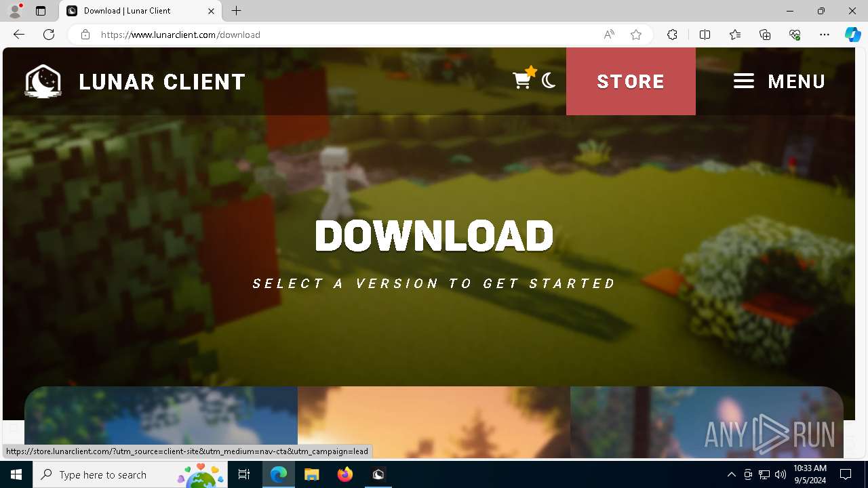
Task: Open Copilot sidebar icon
Action: 852,35
